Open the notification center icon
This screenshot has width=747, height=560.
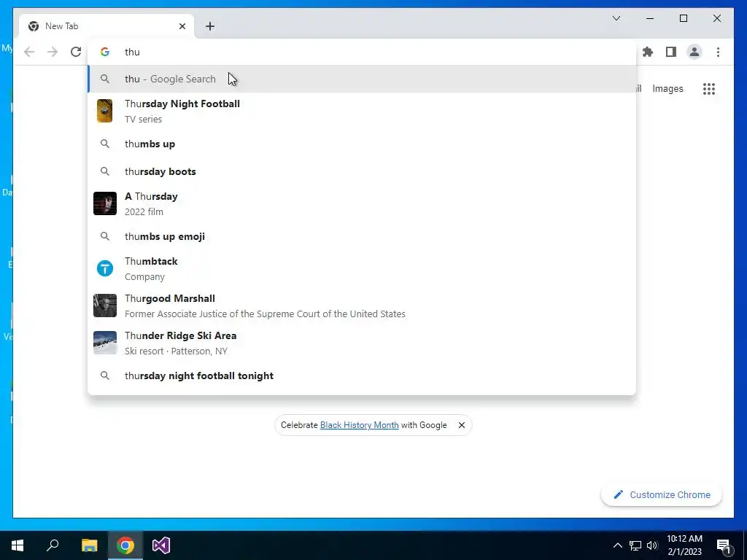pos(724,545)
